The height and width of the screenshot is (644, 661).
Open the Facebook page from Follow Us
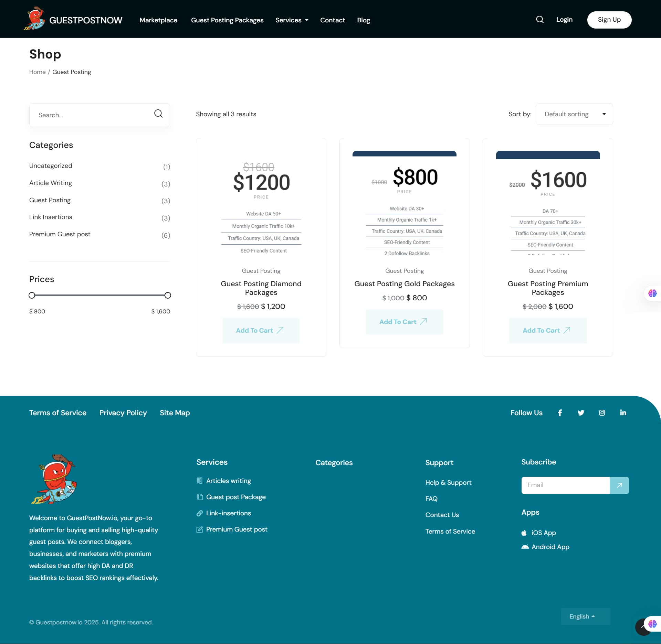[x=560, y=412]
